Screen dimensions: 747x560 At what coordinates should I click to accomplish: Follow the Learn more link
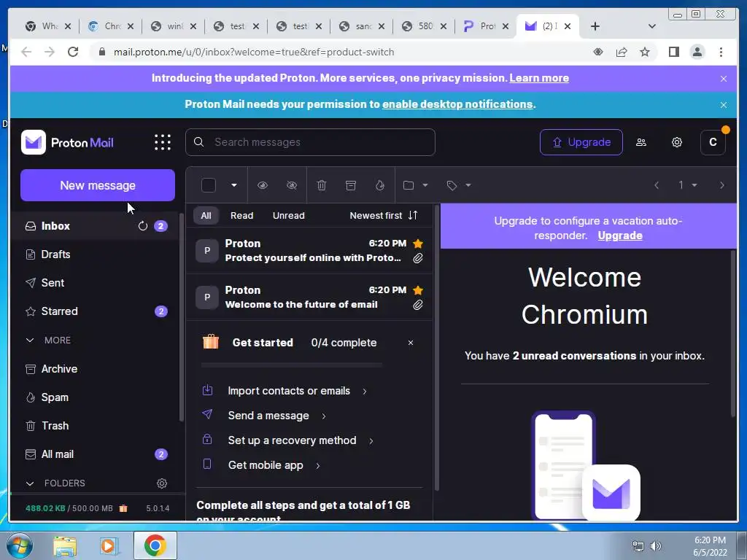(x=539, y=78)
